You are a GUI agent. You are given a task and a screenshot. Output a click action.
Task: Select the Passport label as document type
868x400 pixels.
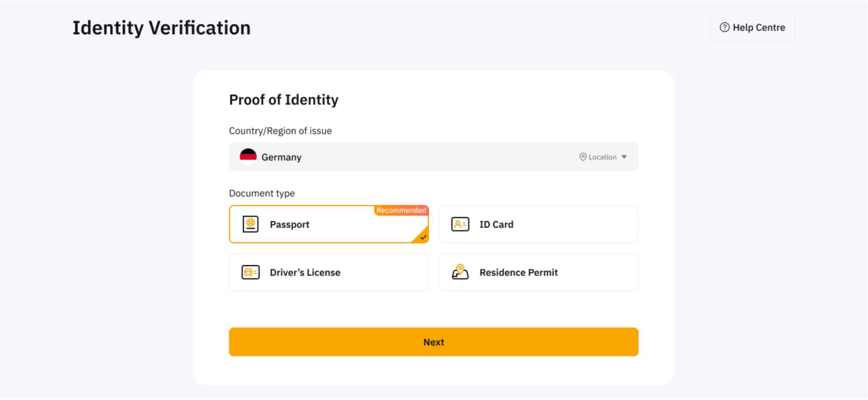coord(289,225)
